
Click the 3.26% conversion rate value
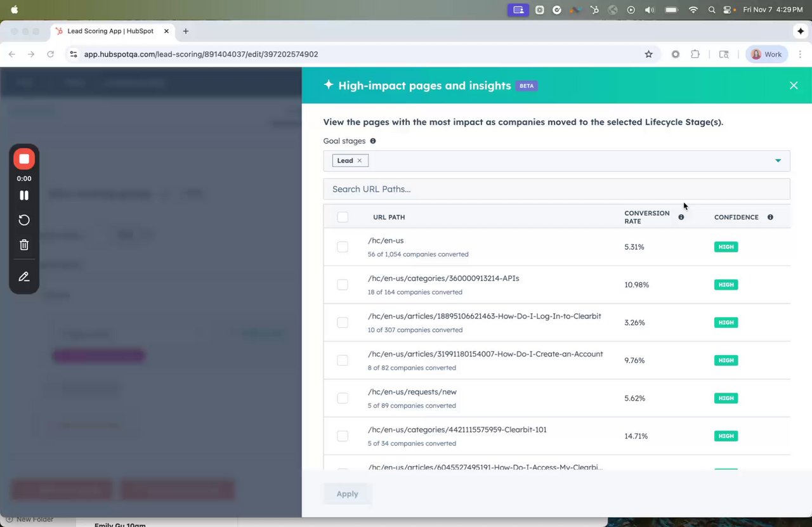click(634, 322)
